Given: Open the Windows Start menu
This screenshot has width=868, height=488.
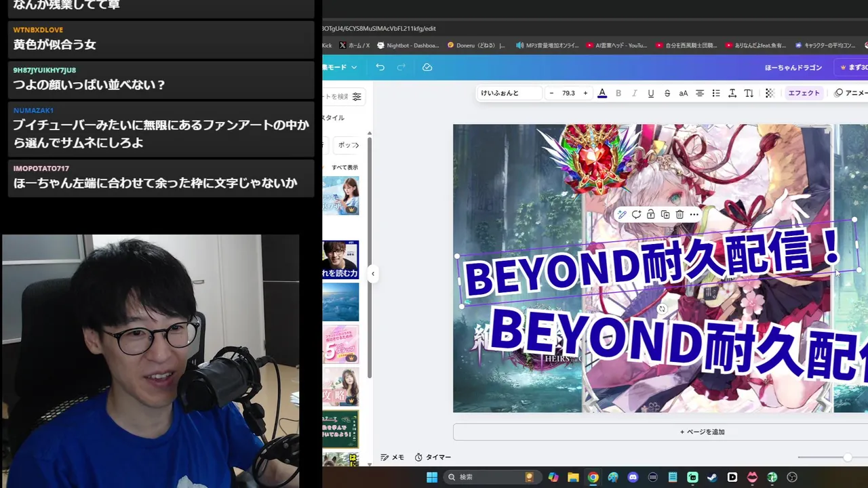Looking at the screenshot, I should 432,477.
